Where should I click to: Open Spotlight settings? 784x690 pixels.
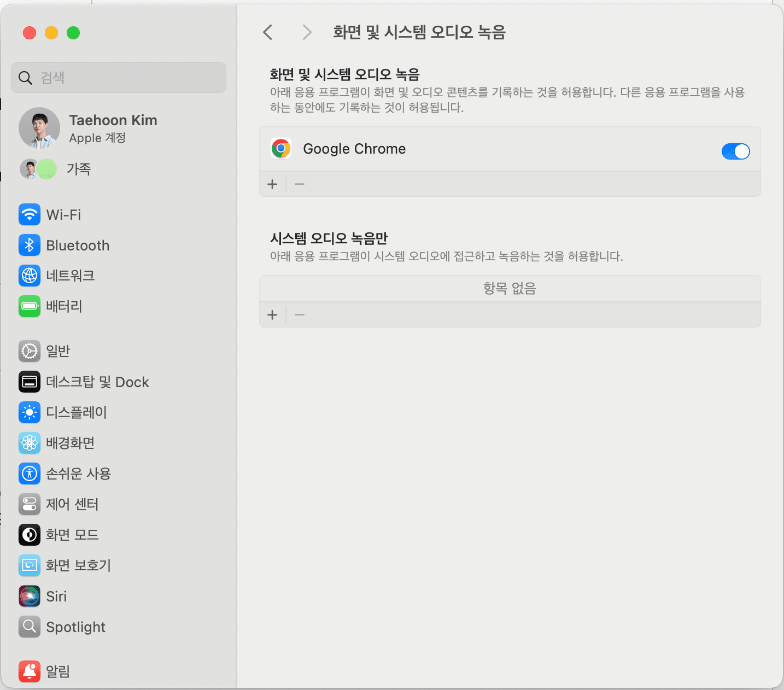point(75,627)
